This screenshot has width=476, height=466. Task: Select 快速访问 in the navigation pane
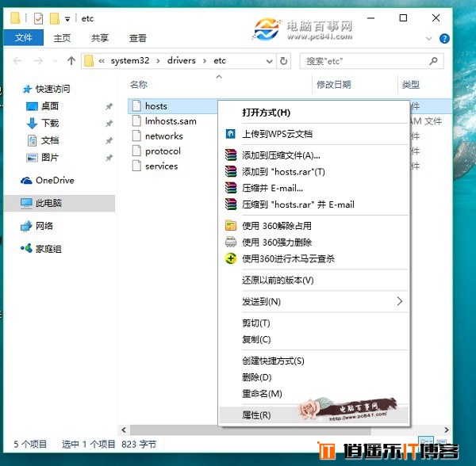click(47, 89)
